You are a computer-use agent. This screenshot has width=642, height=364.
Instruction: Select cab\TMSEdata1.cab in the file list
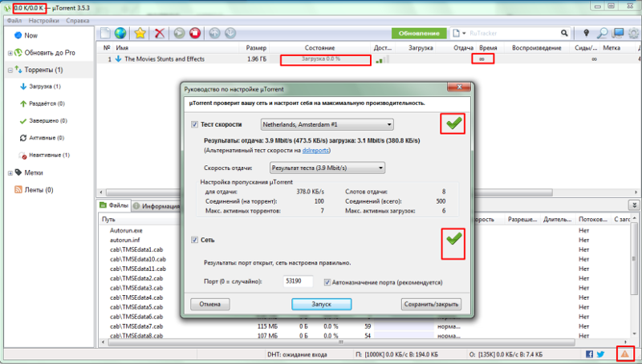point(136,249)
